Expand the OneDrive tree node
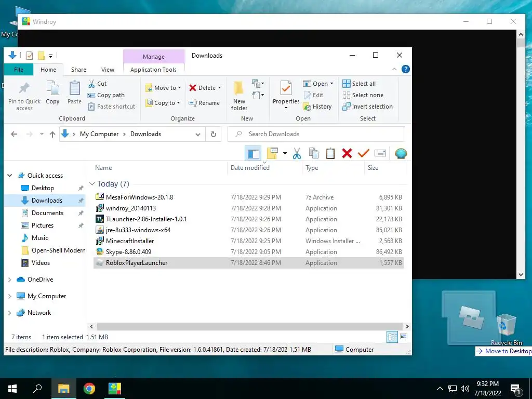This screenshot has height=399, width=532. pyautogui.click(x=10, y=280)
